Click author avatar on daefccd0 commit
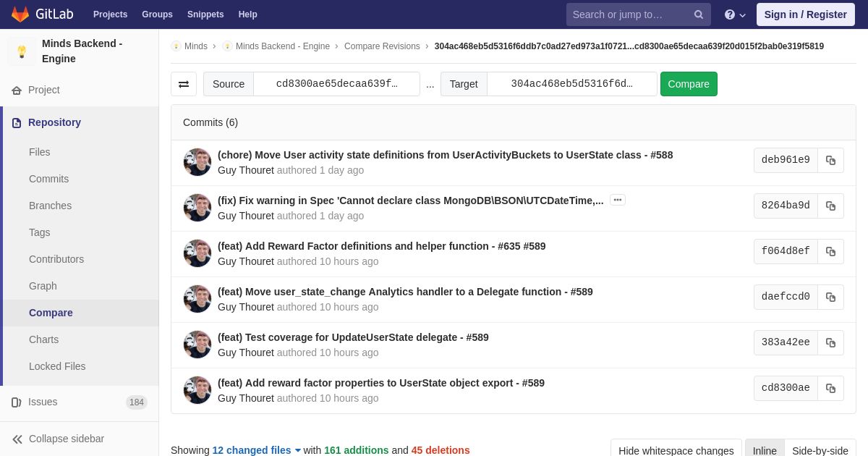The image size is (868, 456). (197, 299)
